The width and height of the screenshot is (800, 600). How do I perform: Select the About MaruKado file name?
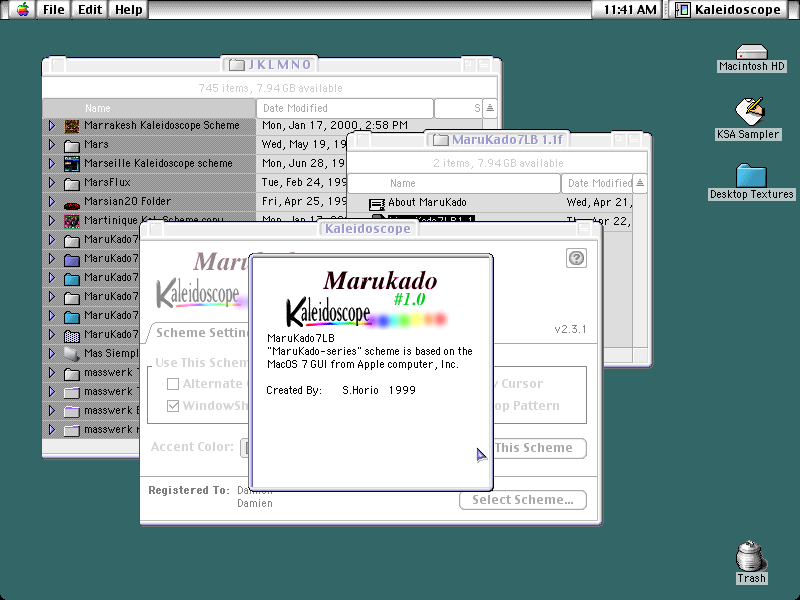tap(427, 202)
